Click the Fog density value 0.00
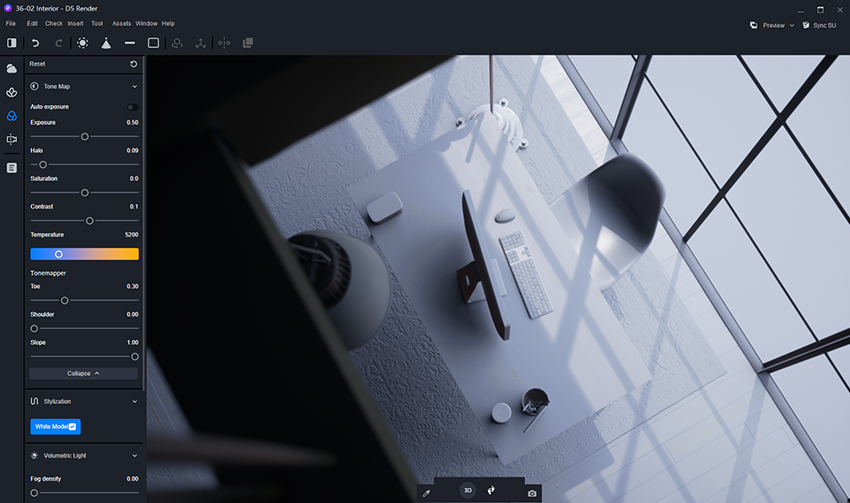Viewport: 850px width, 503px height. pos(132,479)
